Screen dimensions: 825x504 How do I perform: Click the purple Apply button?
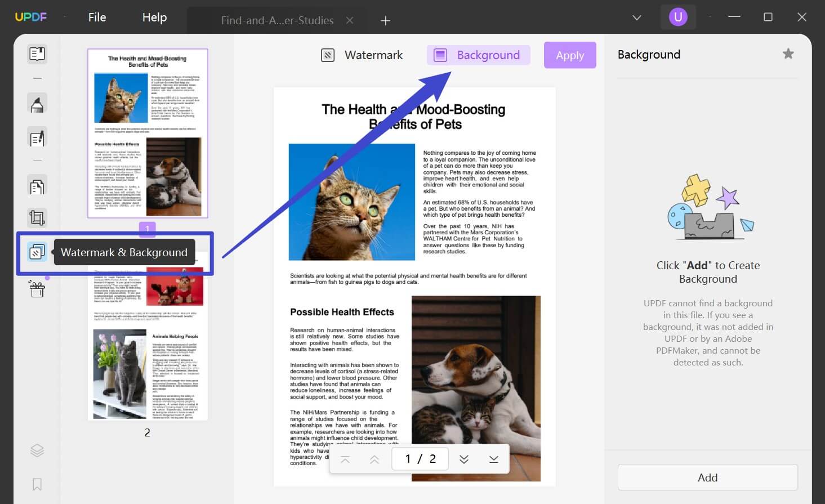click(570, 55)
